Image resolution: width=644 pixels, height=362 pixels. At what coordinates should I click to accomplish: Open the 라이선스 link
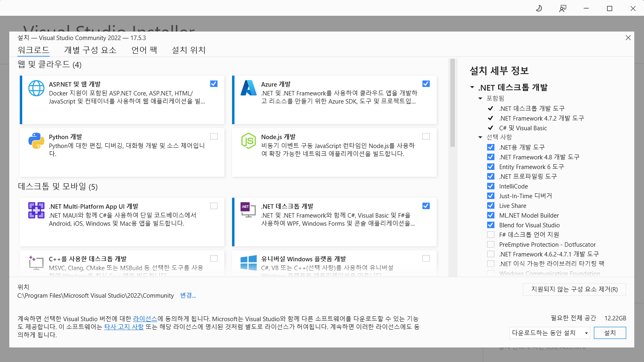pyautogui.click(x=145, y=319)
